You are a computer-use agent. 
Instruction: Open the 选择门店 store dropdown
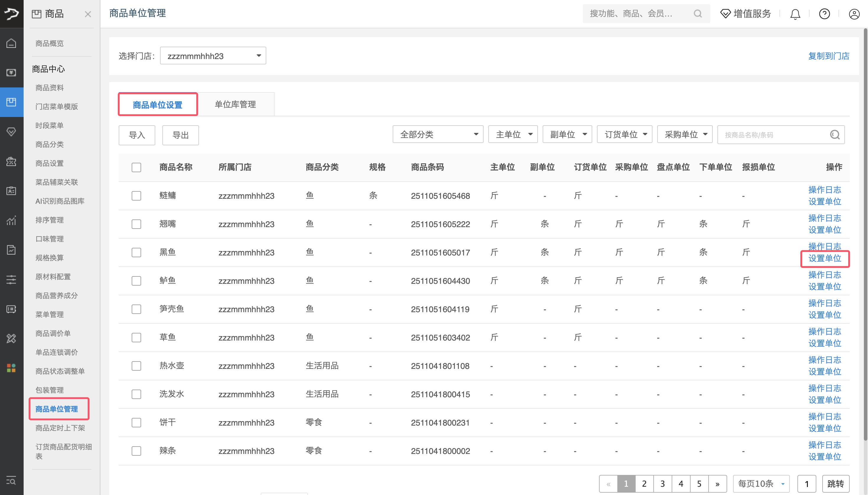[213, 56]
